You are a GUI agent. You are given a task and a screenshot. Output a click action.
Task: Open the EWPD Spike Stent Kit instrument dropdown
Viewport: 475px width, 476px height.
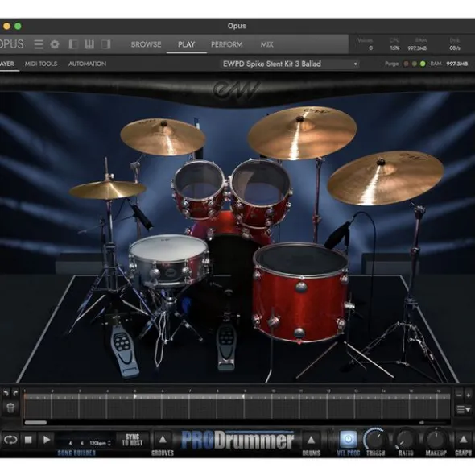[x=290, y=64]
